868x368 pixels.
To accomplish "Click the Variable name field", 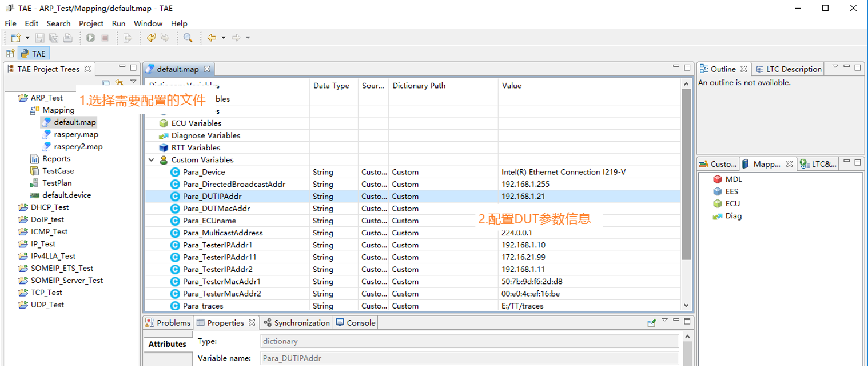I will [x=469, y=358].
